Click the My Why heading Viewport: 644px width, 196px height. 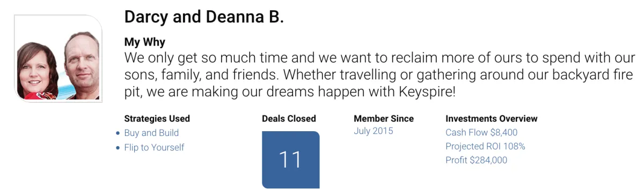[x=144, y=42]
